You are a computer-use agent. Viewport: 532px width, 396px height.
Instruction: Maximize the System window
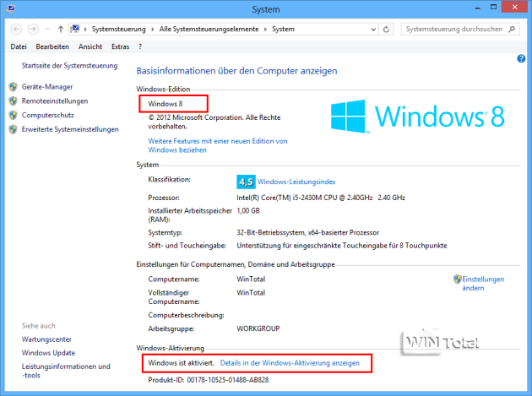(x=493, y=7)
